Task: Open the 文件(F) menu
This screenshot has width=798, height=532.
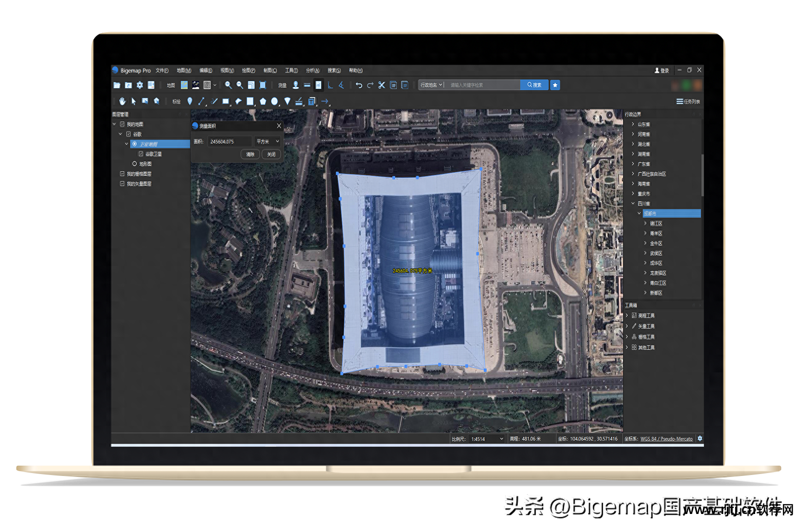Action: pyautogui.click(x=162, y=71)
